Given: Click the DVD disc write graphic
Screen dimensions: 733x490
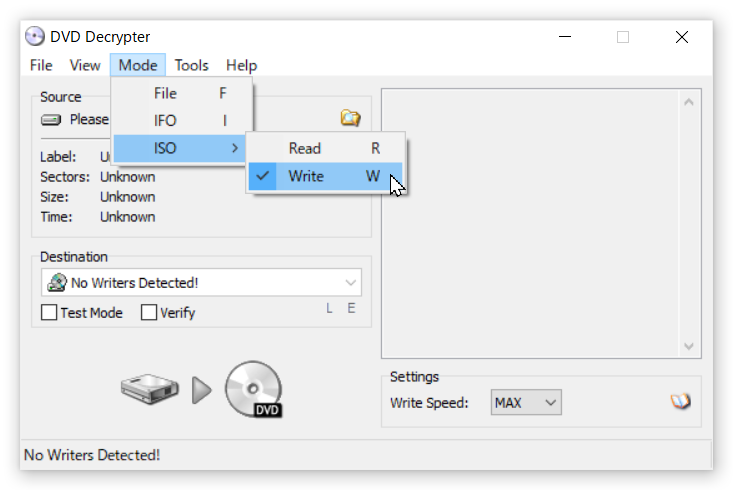Looking at the screenshot, I should pos(253,389).
